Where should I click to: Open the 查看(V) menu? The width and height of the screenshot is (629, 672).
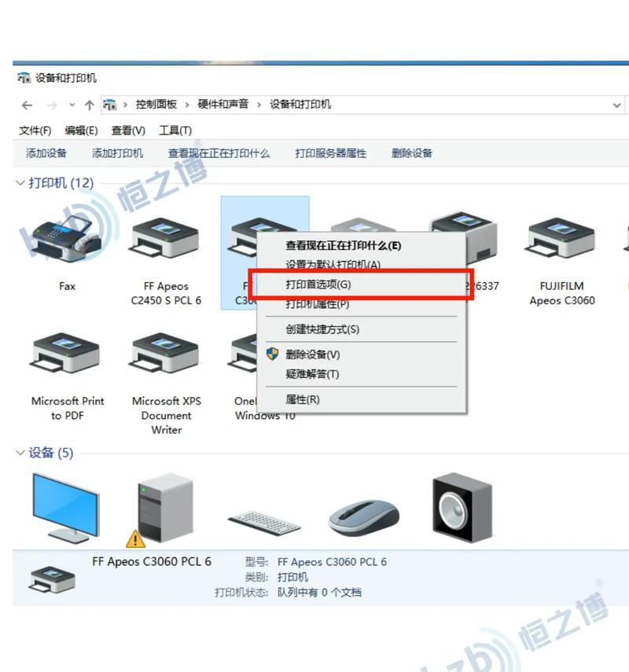click(x=128, y=130)
